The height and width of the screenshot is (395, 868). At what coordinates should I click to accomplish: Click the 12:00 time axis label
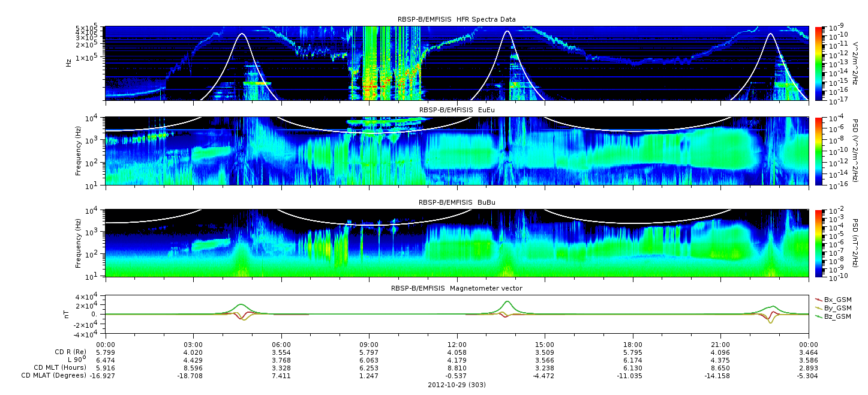click(x=457, y=343)
